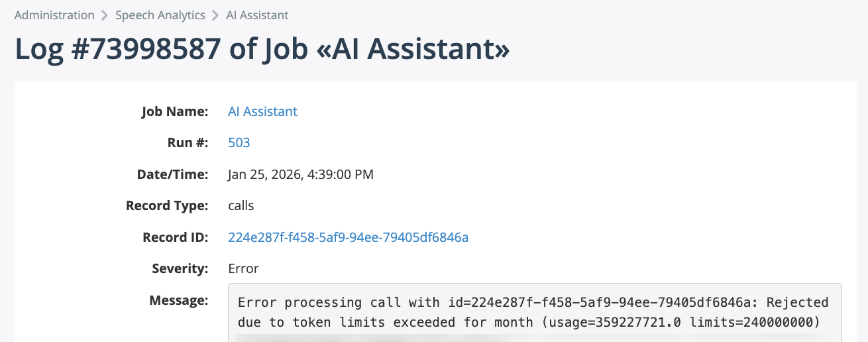Open run number 503 link
The image size is (868, 342).
point(239,142)
